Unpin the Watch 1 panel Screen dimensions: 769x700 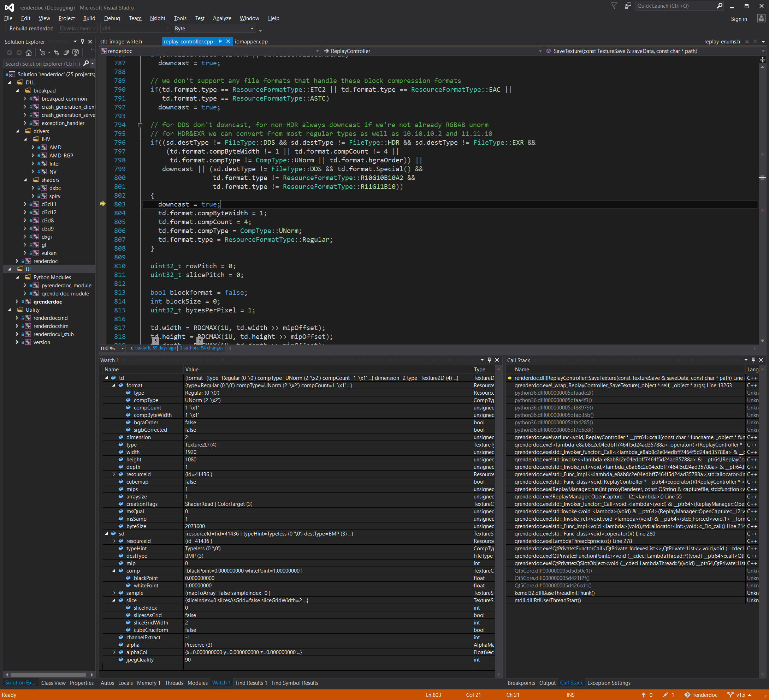tap(489, 360)
